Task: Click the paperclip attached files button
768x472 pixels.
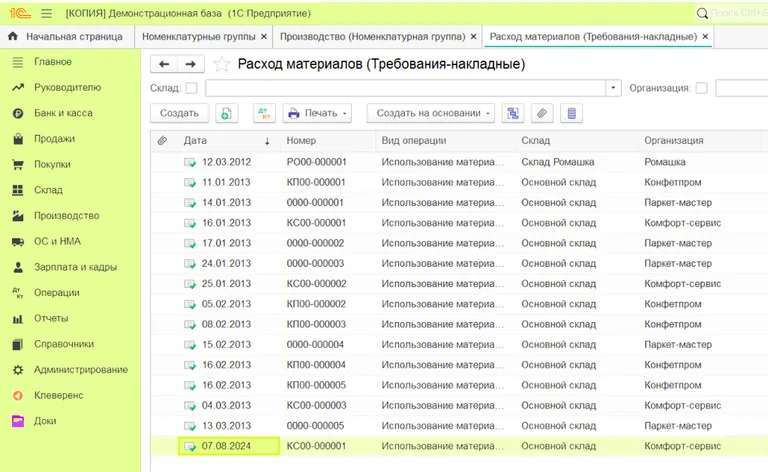Action: coord(541,113)
